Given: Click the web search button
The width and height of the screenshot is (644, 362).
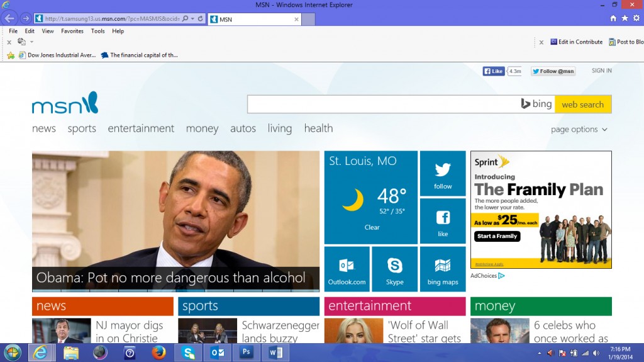Looking at the screenshot, I should (x=583, y=105).
